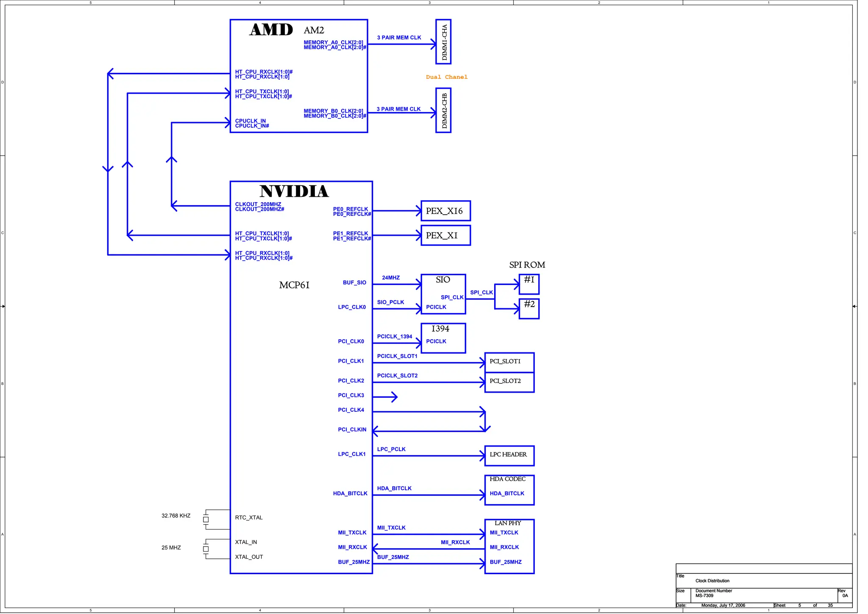Click the BUF_25MHZ net label
Image resolution: width=868 pixels, height=614 pixels.
point(393,557)
